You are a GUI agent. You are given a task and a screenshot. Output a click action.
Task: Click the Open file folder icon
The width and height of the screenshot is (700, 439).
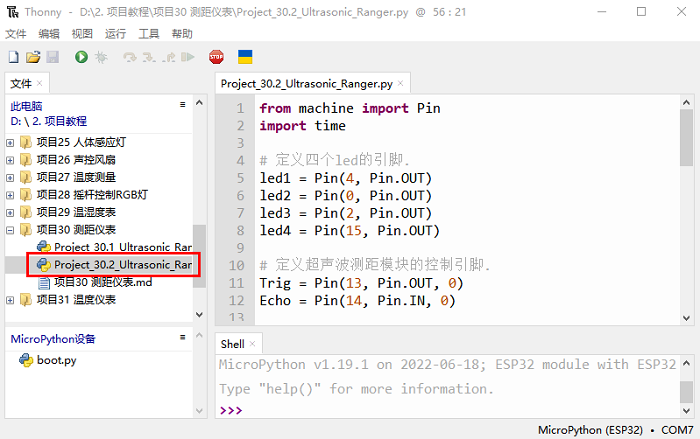(x=33, y=58)
